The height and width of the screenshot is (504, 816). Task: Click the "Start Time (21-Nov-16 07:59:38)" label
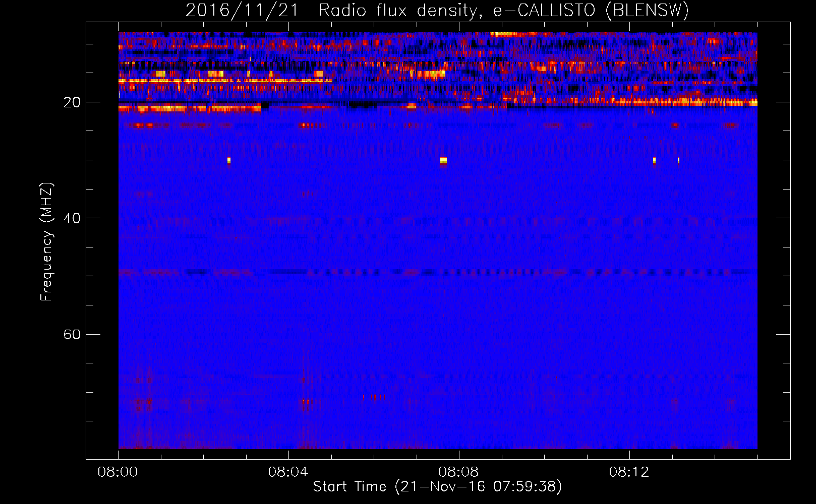coord(437,487)
